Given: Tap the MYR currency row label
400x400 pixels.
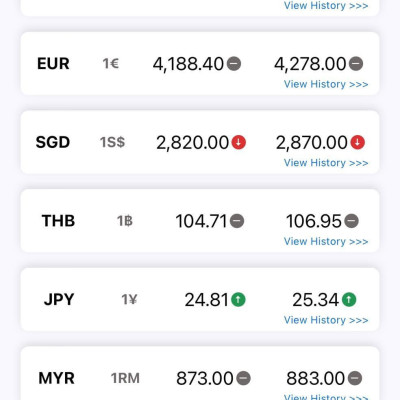Looking at the screenshot, I should point(56,378).
